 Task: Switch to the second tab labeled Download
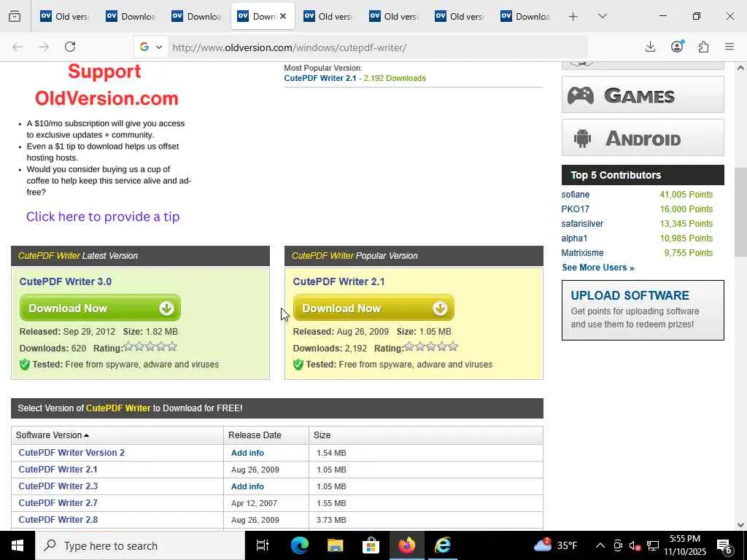tap(131, 16)
